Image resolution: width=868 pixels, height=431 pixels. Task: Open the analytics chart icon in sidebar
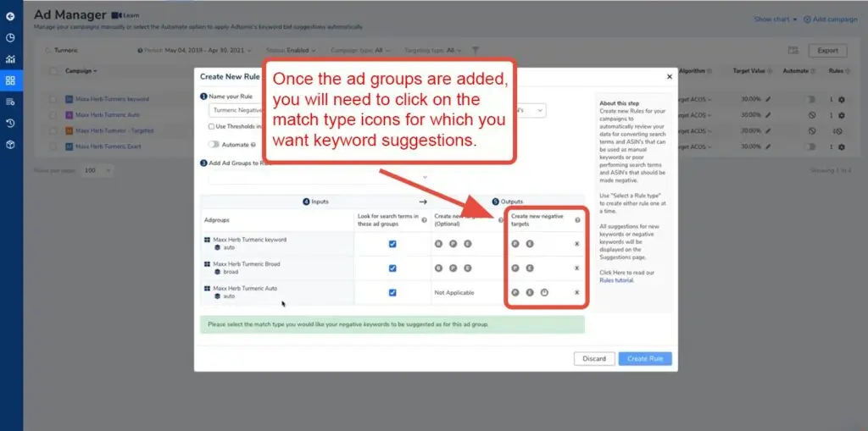point(10,59)
